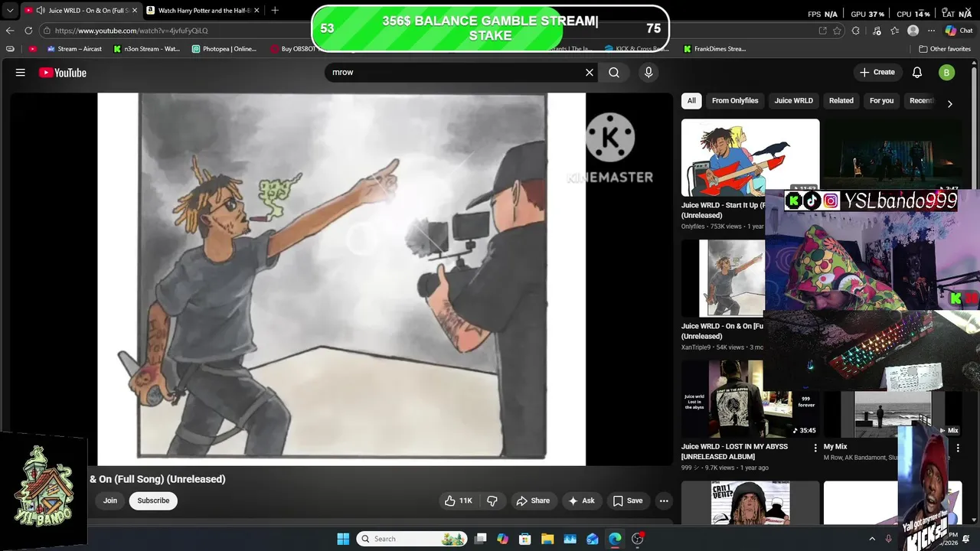
Task: Like the video with 11K thumbs up
Action: tap(458, 500)
